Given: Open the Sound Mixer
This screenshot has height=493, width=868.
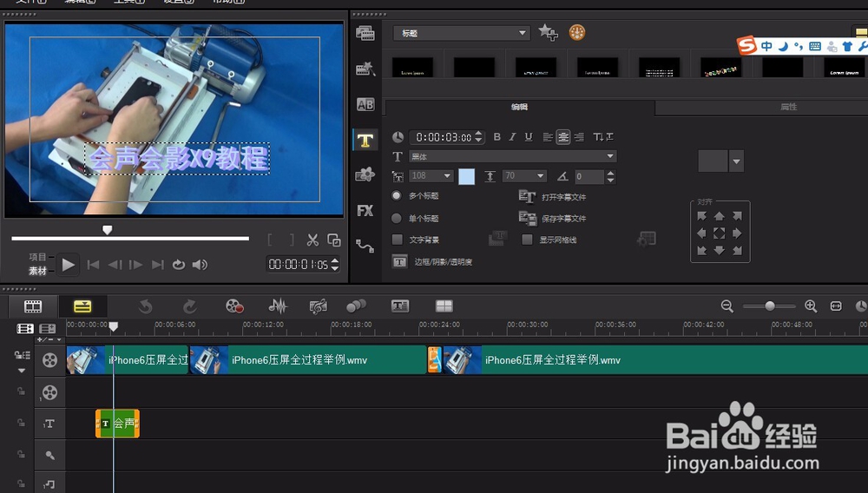Looking at the screenshot, I should click(278, 306).
